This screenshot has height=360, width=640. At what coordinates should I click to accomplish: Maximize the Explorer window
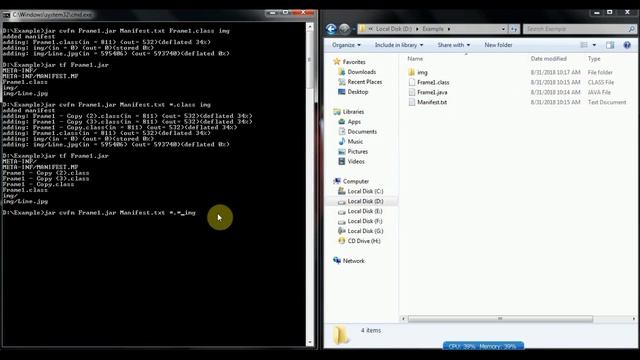coord(610,12)
